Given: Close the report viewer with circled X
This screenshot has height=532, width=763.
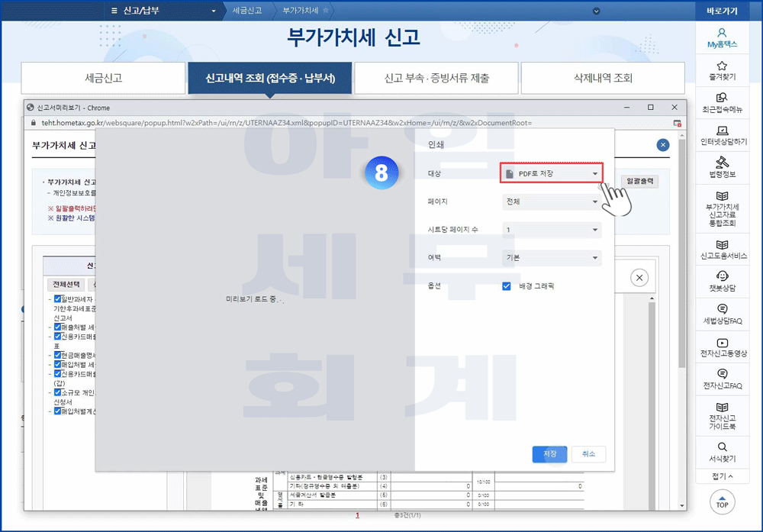Looking at the screenshot, I should coord(639,277).
